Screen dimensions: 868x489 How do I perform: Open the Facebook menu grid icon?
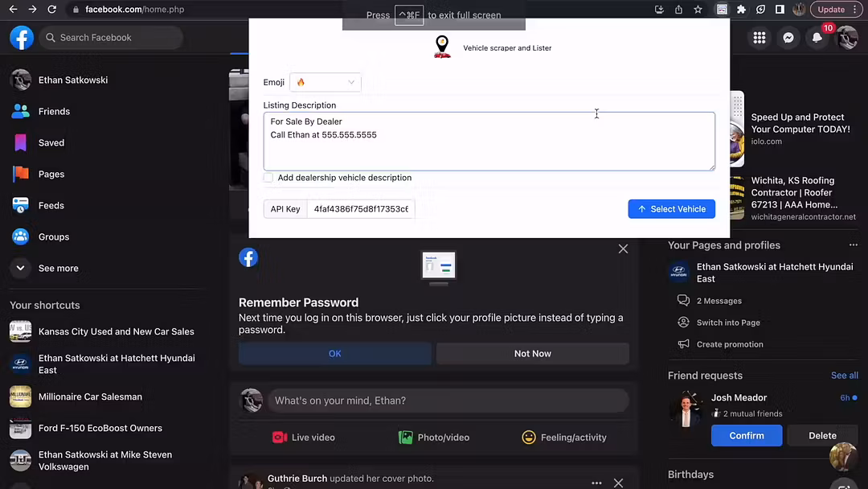tap(759, 38)
